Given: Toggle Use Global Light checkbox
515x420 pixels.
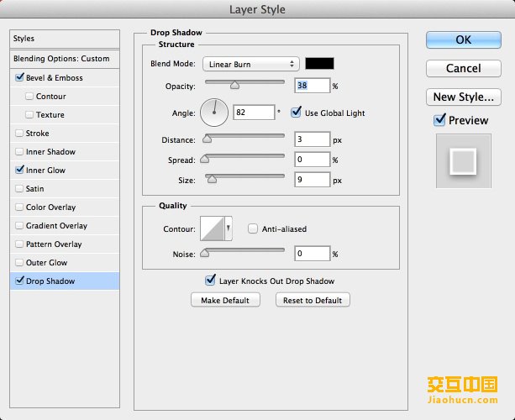Looking at the screenshot, I should [x=296, y=113].
